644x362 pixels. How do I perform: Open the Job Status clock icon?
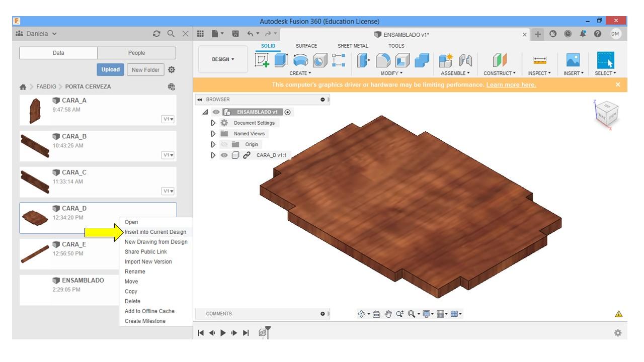[x=568, y=34]
